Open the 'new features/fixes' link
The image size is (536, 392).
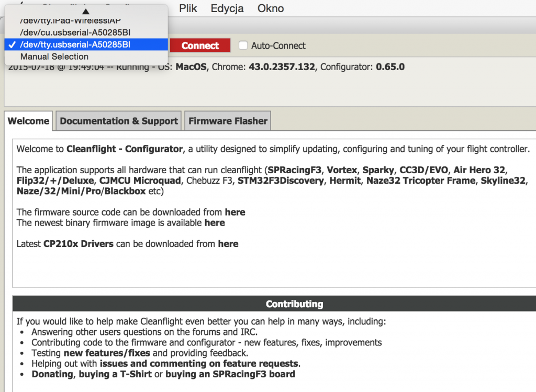point(107,353)
